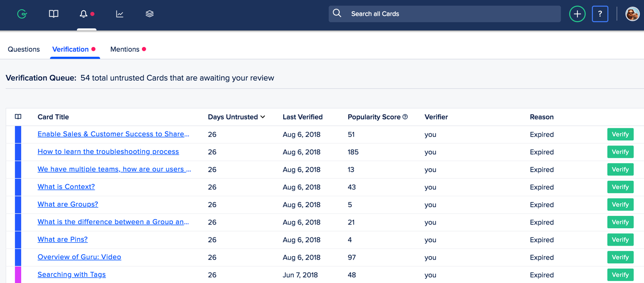Open How to learn the troubleshooting process
This screenshot has width=644, height=283.
(108, 152)
